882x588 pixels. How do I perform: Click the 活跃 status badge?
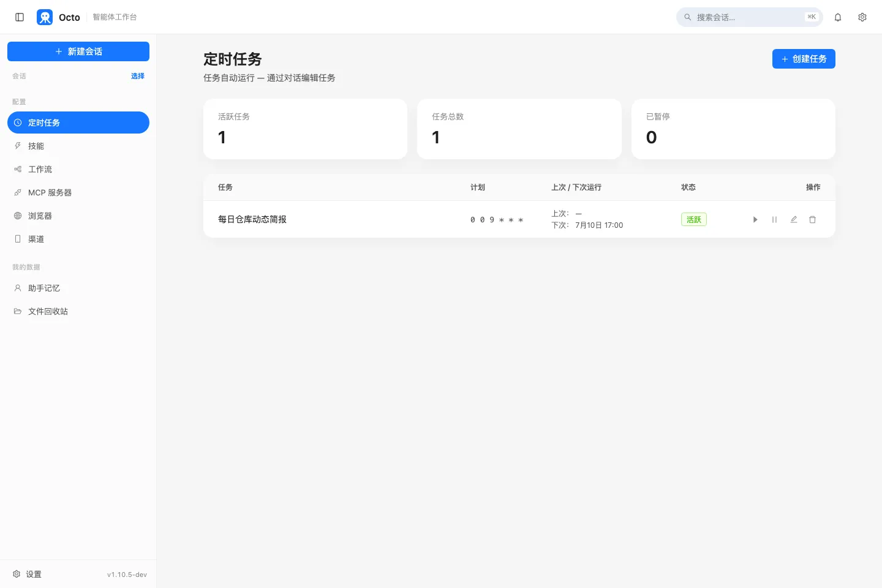(x=694, y=219)
